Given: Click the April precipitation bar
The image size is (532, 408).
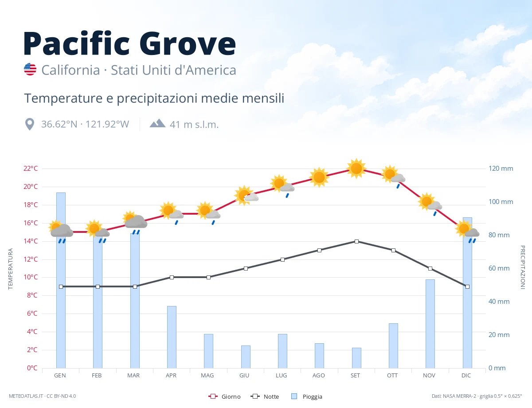Looking at the screenshot, I should click(172, 337).
